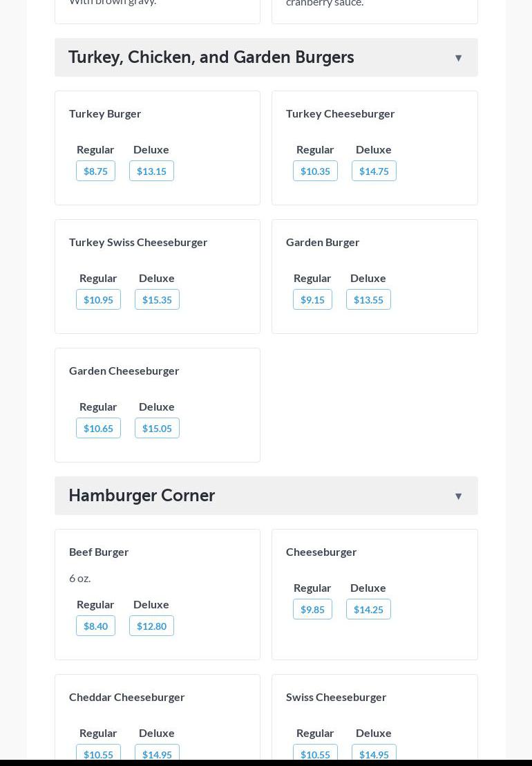Open the Turkey Swiss Cheeseburger item title

point(138,242)
